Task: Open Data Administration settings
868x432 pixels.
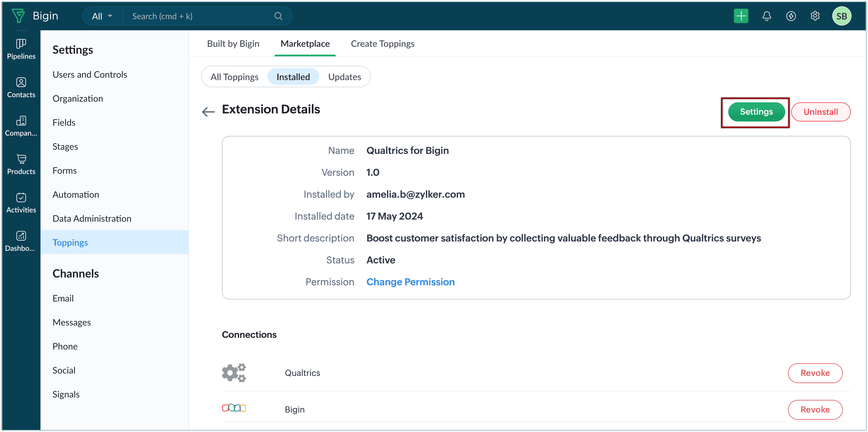Action: pyautogui.click(x=92, y=218)
